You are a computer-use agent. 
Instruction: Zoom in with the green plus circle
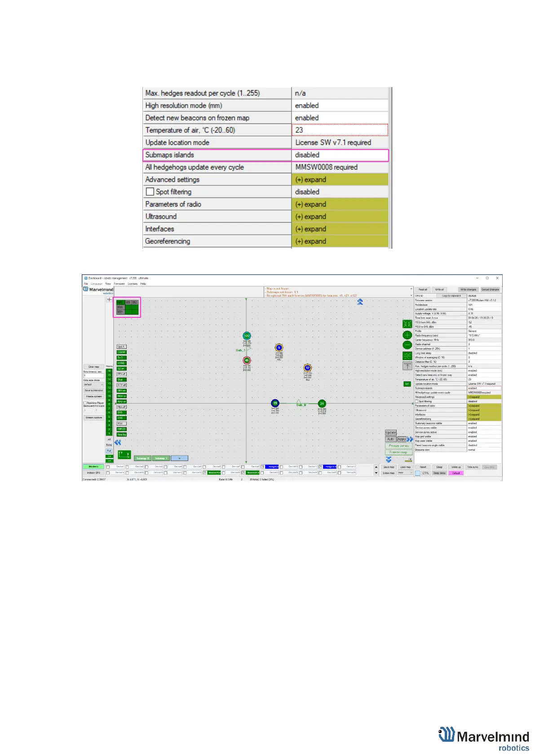coord(407,335)
